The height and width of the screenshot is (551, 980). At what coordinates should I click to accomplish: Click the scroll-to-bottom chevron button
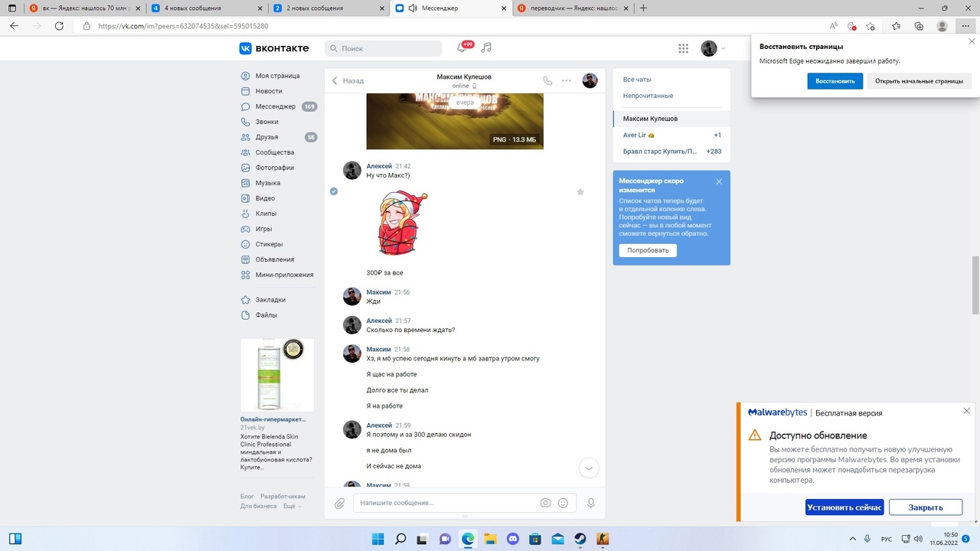pos(588,468)
